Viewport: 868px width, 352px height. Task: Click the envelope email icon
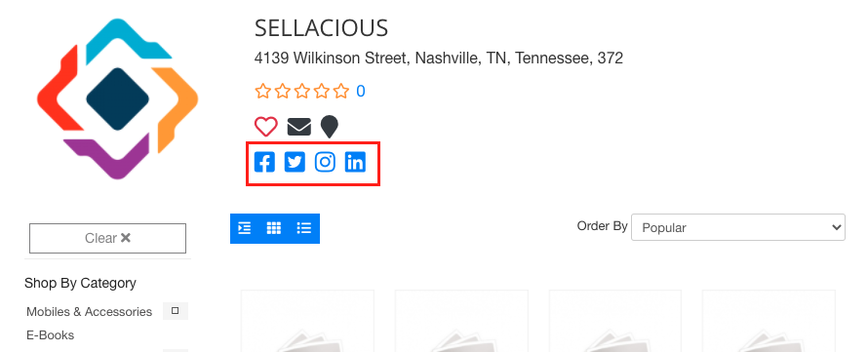(299, 128)
